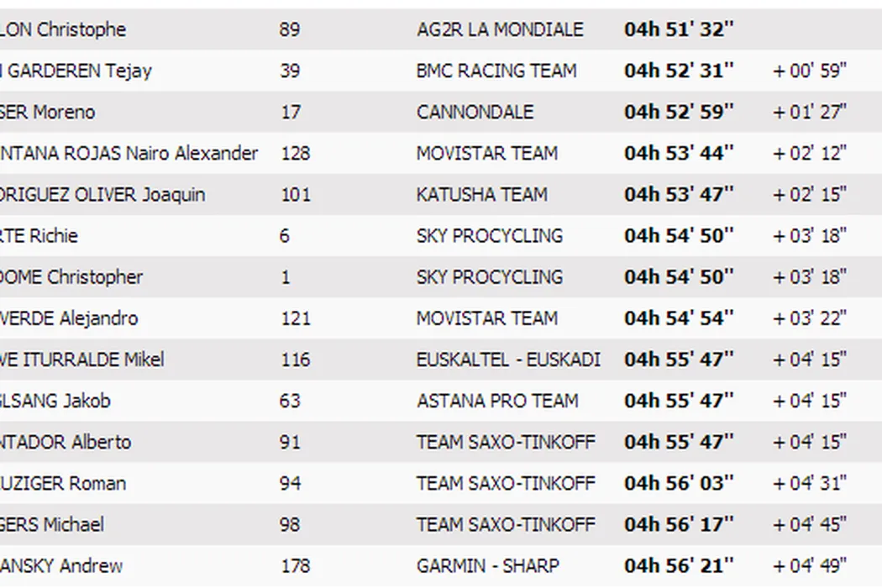Click the Alejandro rider name
882x588 pixels.
tap(69, 318)
